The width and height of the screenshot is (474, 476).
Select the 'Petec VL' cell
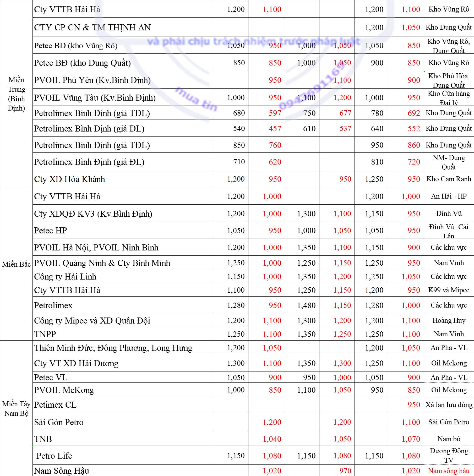click(123, 377)
